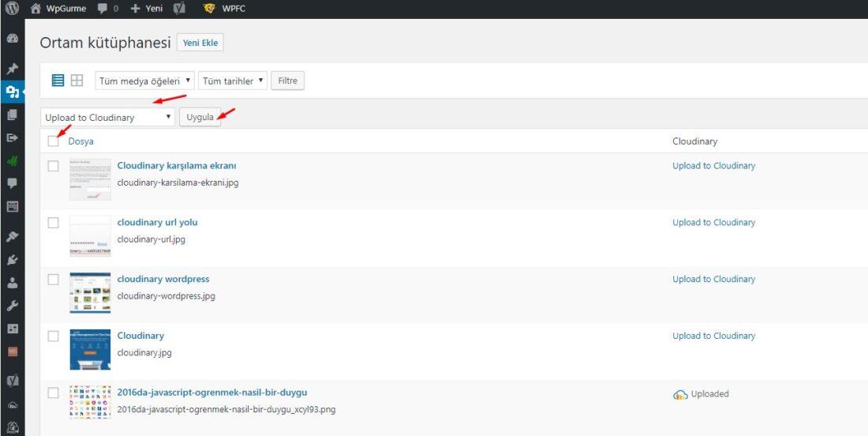Click the green script sidebar icon
The height and width of the screenshot is (436, 868).
[12, 160]
